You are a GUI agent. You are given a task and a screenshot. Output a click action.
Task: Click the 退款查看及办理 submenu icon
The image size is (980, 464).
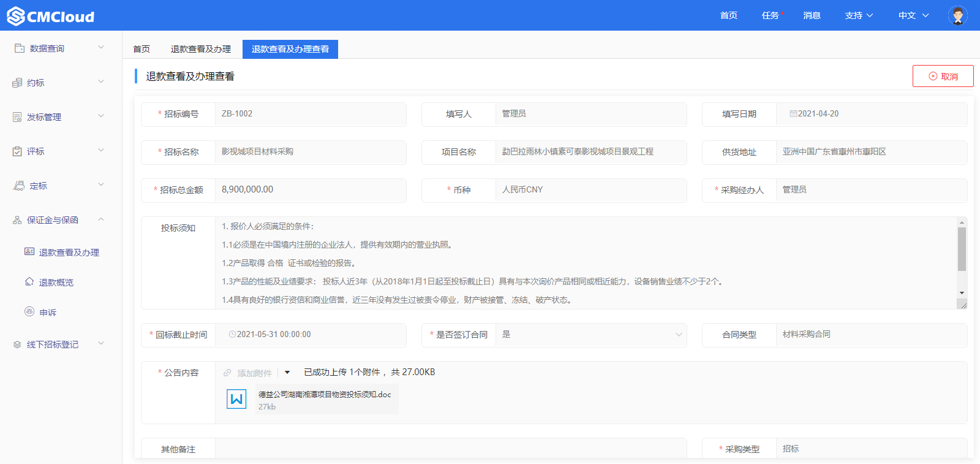[x=29, y=251]
